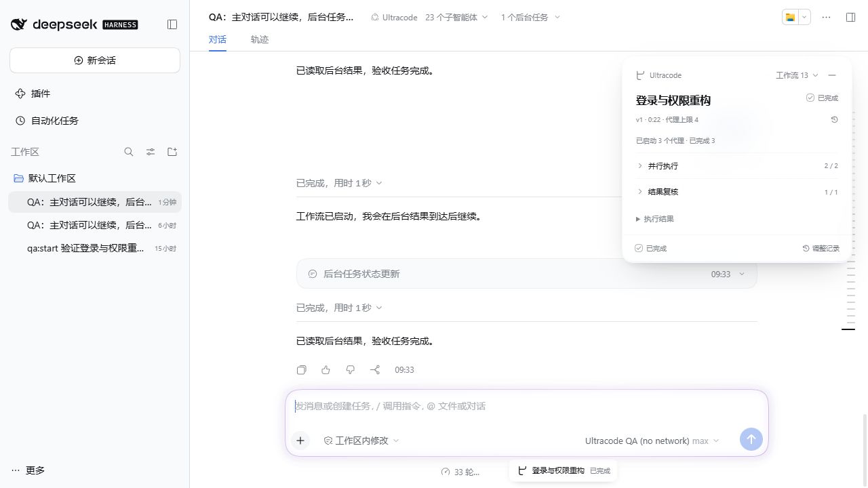868x488 pixels.
Task: Dislike the response with thumbs down
Action: coord(351,370)
